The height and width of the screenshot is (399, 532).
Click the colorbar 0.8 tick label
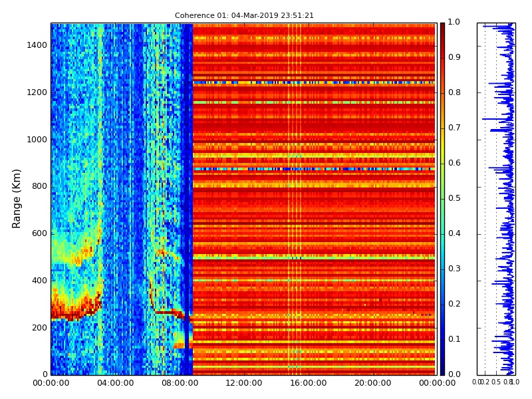click(454, 92)
